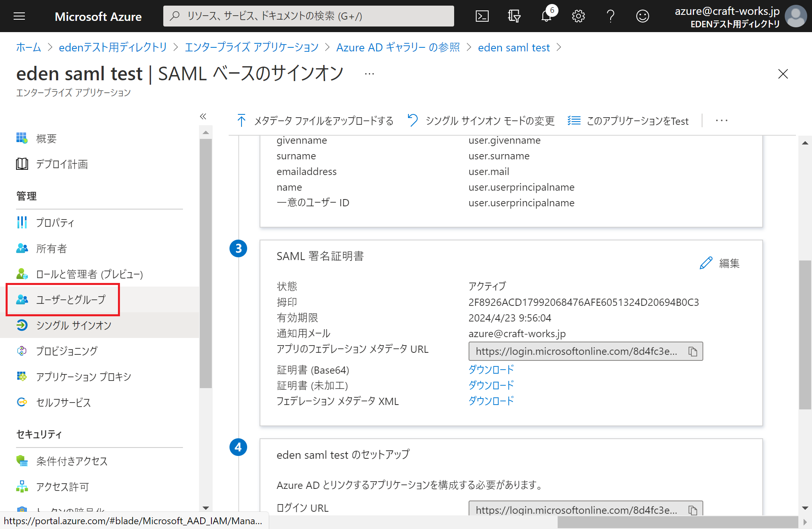Select プロビジョニング in sidebar
The image size is (812, 529).
tap(99, 351)
